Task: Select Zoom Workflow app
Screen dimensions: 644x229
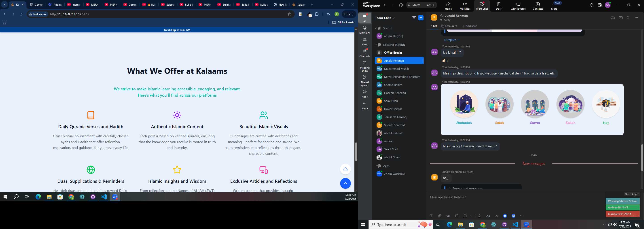Action: pos(399,174)
